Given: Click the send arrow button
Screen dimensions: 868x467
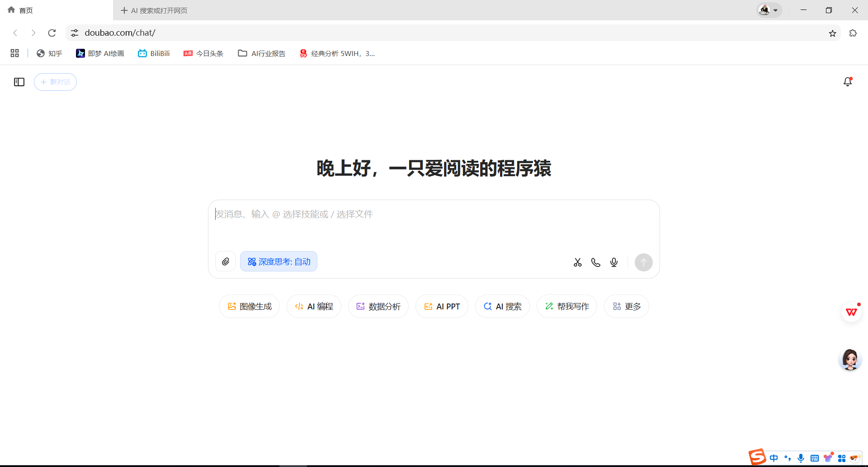Looking at the screenshot, I should click(x=643, y=262).
